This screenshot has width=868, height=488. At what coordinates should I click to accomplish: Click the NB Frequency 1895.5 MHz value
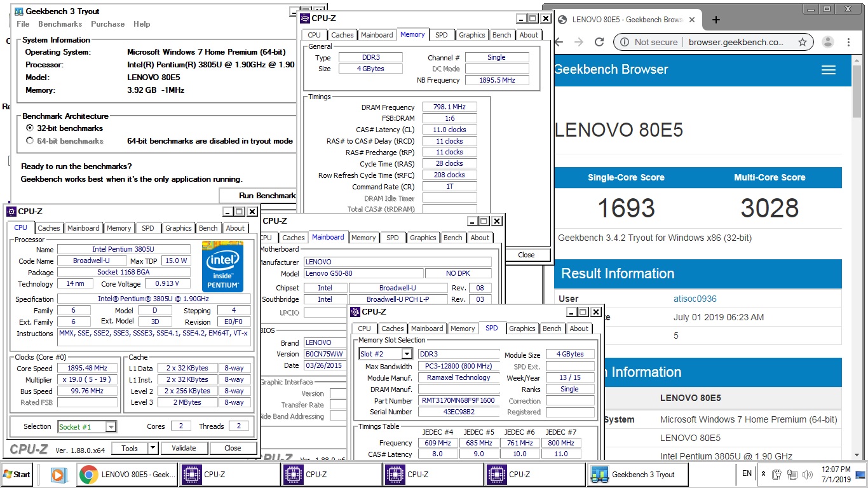point(497,81)
